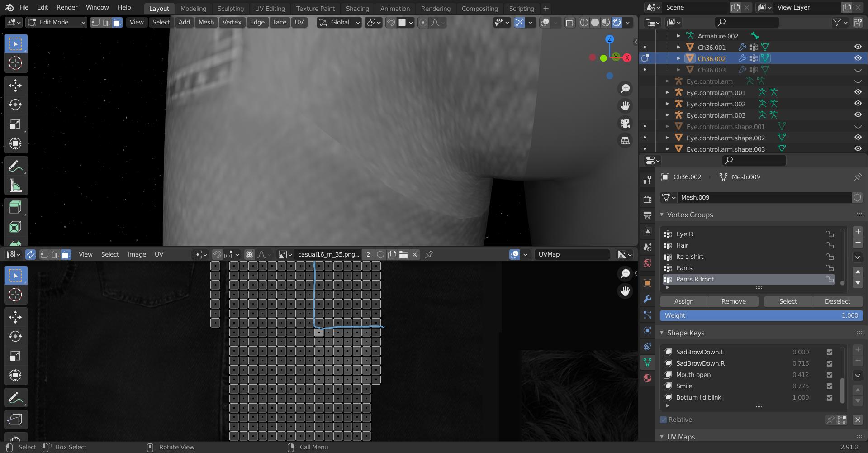Click the pan hand icon in 3D viewport
Viewport: 868px width, 453px height.
[625, 106]
